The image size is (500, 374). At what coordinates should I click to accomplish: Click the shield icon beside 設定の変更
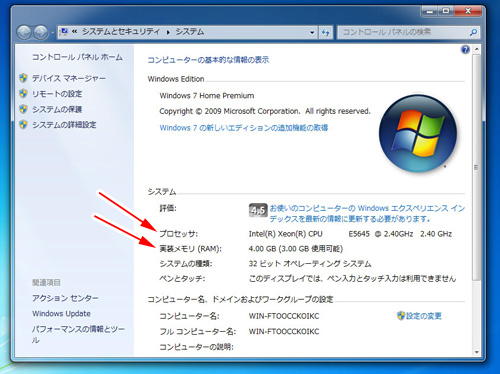pos(401,316)
